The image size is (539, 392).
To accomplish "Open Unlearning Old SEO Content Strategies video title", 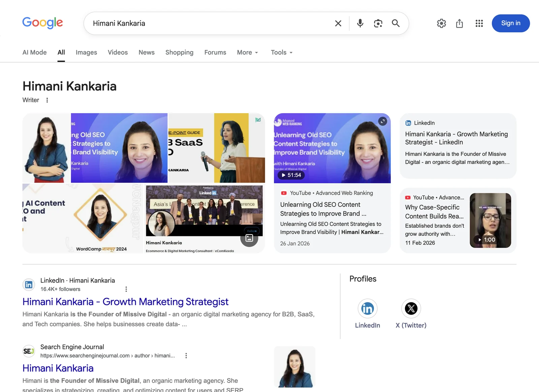I will point(323,209).
